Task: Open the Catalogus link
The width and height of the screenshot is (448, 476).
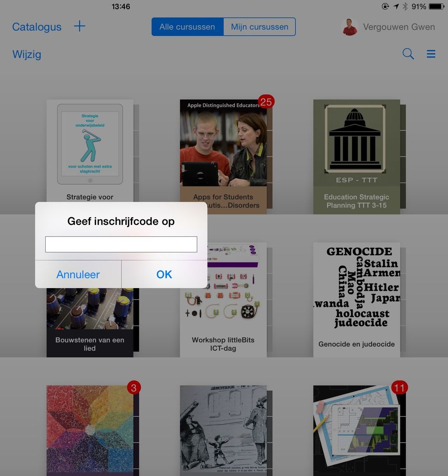Action: click(37, 27)
